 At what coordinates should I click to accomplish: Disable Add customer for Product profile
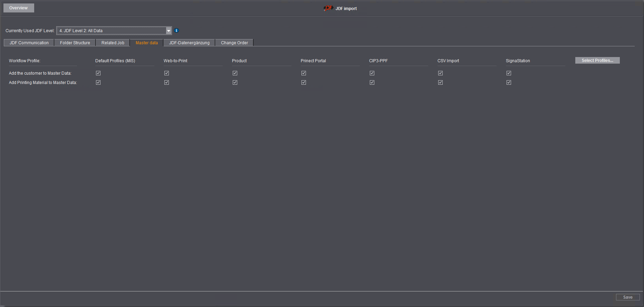click(x=235, y=73)
